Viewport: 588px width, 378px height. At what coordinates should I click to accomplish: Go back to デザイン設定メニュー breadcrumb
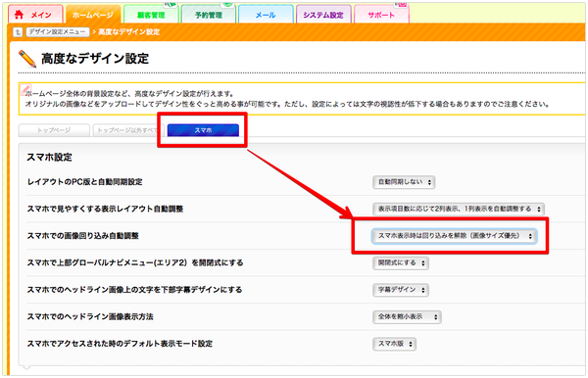coord(58,32)
